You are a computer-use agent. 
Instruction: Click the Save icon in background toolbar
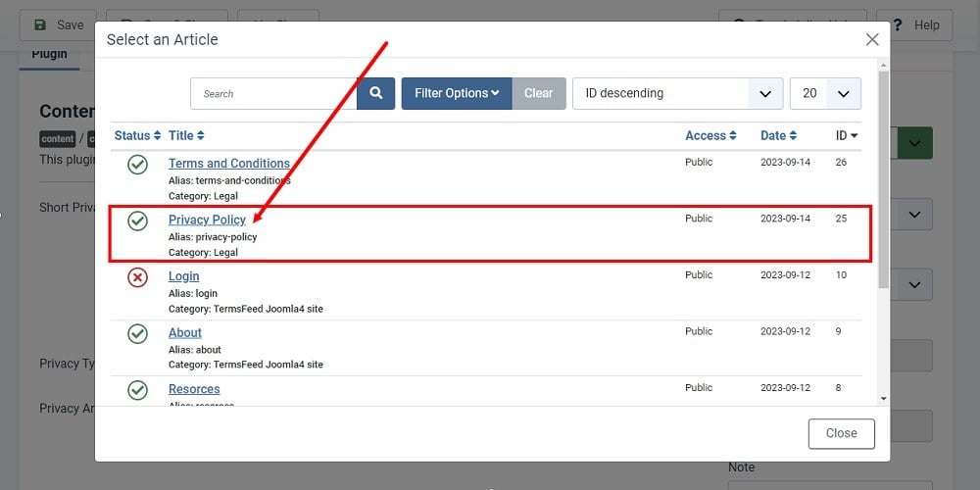(x=40, y=25)
